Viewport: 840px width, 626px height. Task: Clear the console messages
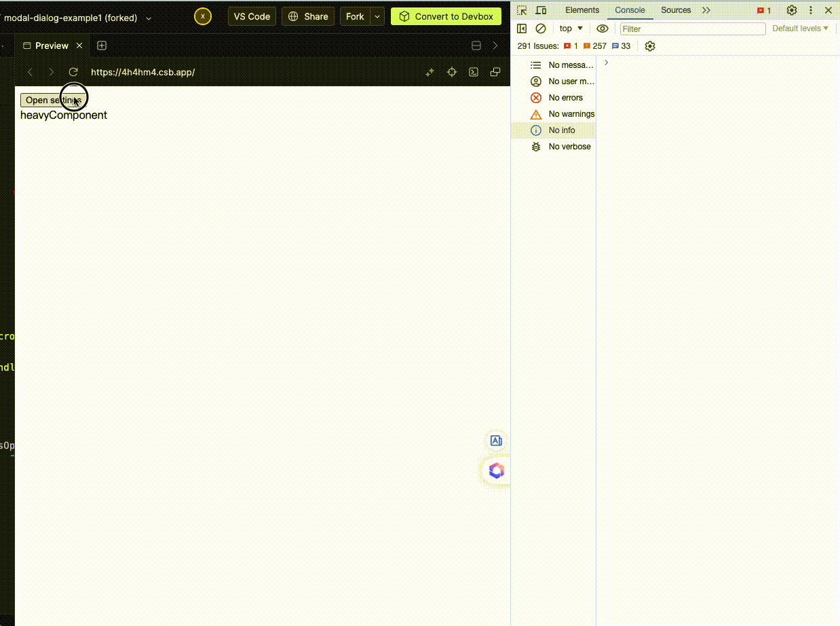(x=540, y=29)
